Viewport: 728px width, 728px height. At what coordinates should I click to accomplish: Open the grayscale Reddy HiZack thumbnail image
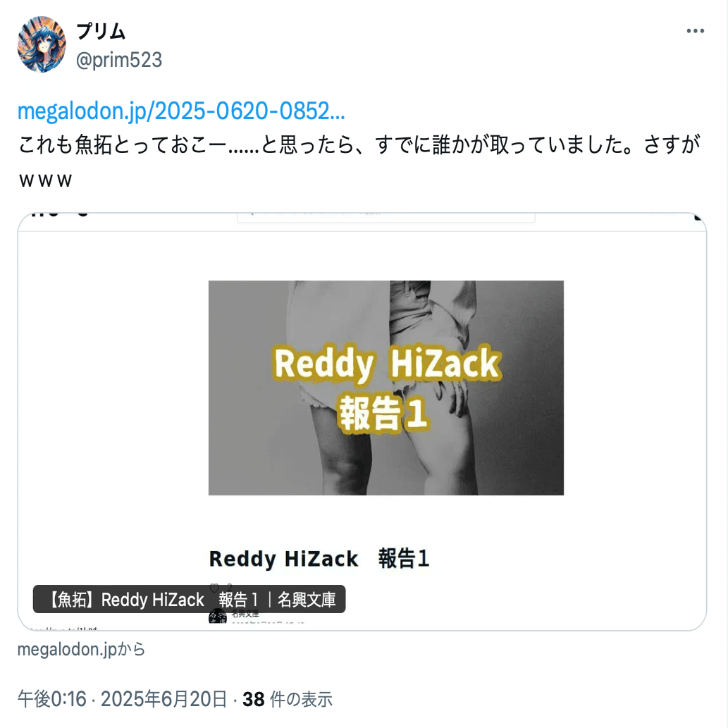pos(385,388)
